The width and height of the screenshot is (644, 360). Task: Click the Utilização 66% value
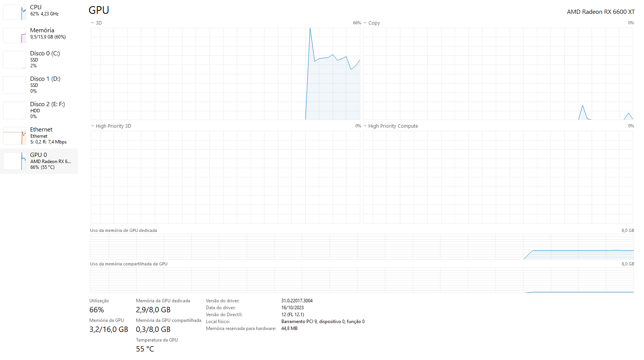click(97, 310)
